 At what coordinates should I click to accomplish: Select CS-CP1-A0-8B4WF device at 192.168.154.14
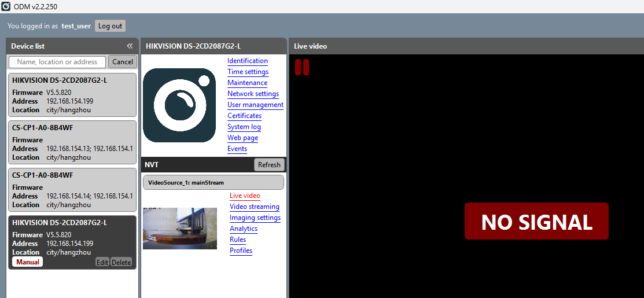click(x=72, y=190)
